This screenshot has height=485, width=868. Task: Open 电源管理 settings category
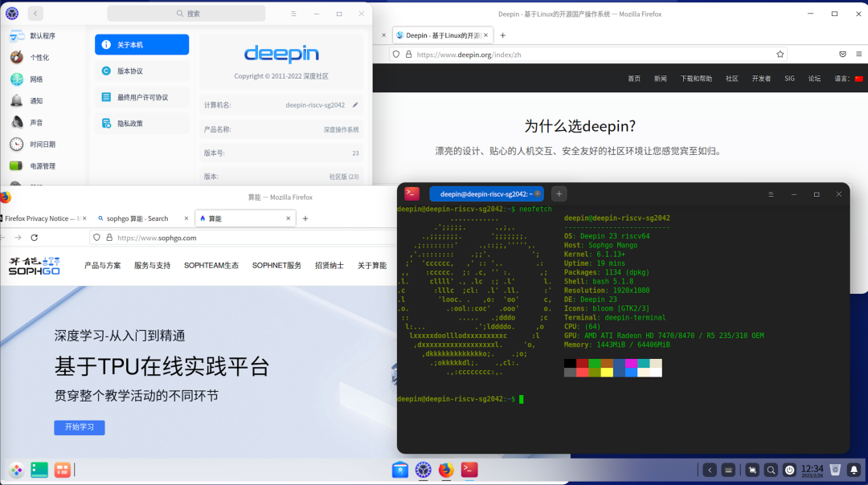coord(43,166)
